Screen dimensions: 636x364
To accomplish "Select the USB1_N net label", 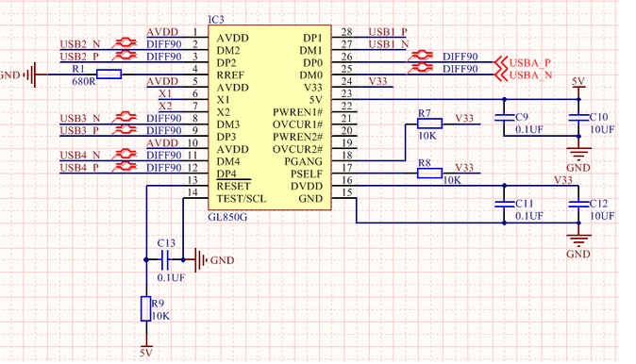I will (389, 43).
